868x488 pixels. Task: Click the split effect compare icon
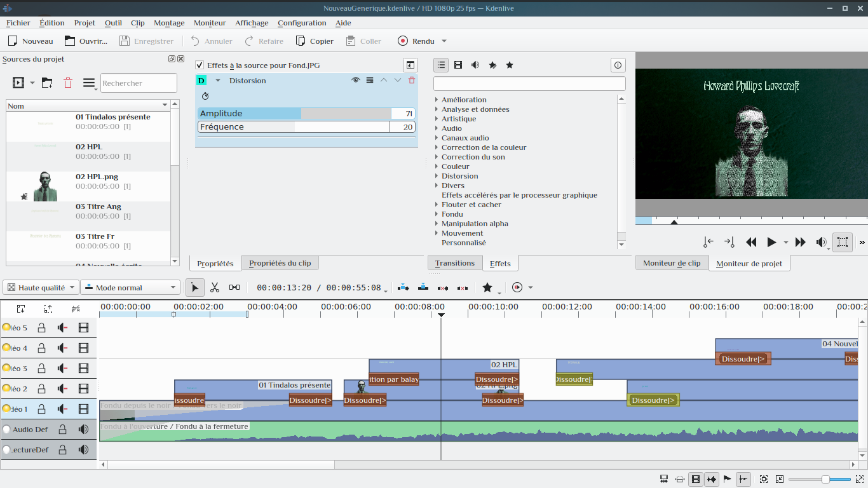coord(410,65)
